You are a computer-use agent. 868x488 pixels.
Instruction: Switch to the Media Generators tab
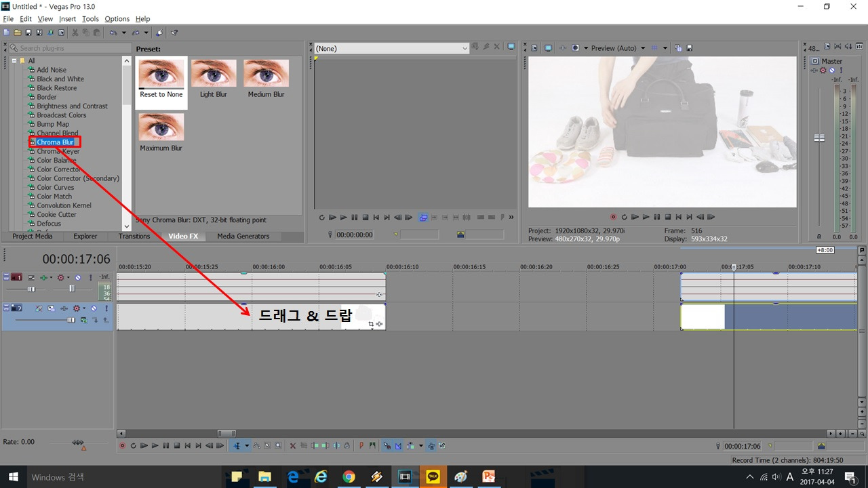[x=243, y=237]
